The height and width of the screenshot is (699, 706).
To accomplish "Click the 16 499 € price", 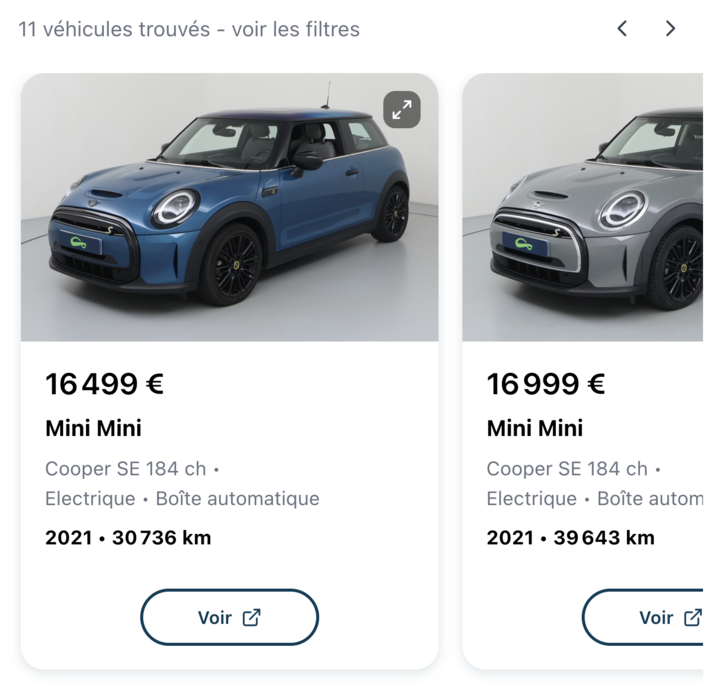I will (x=104, y=384).
